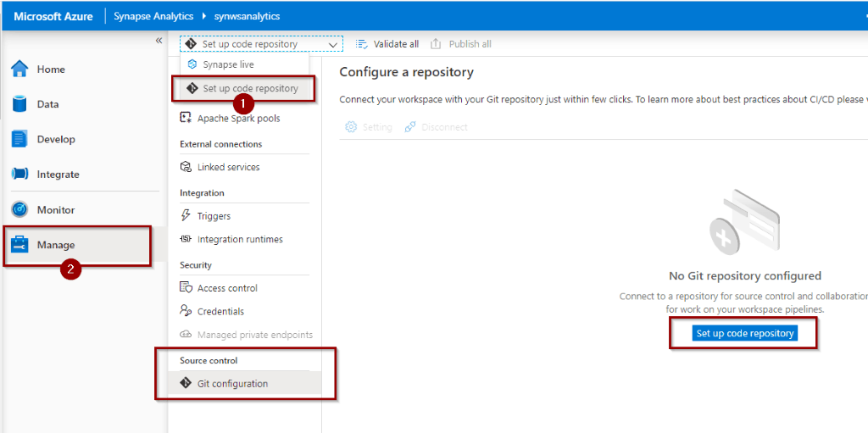Click Synapse Analytics breadcrumb

click(x=153, y=16)
